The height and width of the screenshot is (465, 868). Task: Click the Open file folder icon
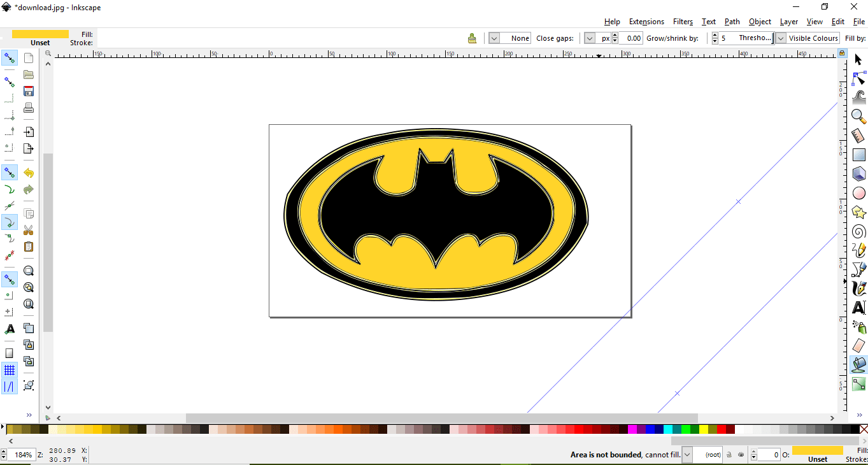pyautogui.click(x=29, y=75)
